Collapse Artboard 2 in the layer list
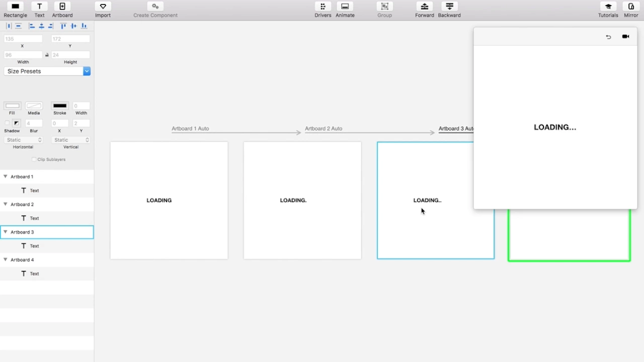 [6, 204]
